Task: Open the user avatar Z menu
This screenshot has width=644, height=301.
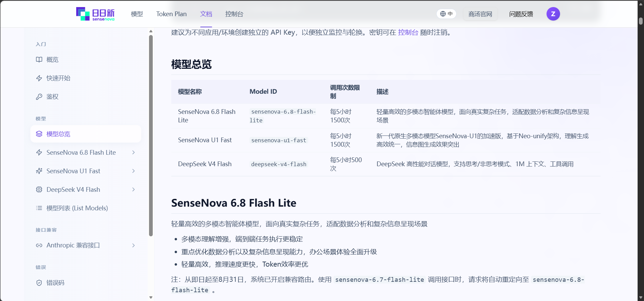Action: click(553, 14)
